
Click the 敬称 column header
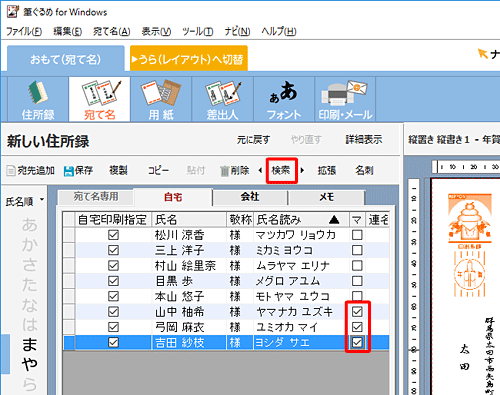[x=240, y=220]
